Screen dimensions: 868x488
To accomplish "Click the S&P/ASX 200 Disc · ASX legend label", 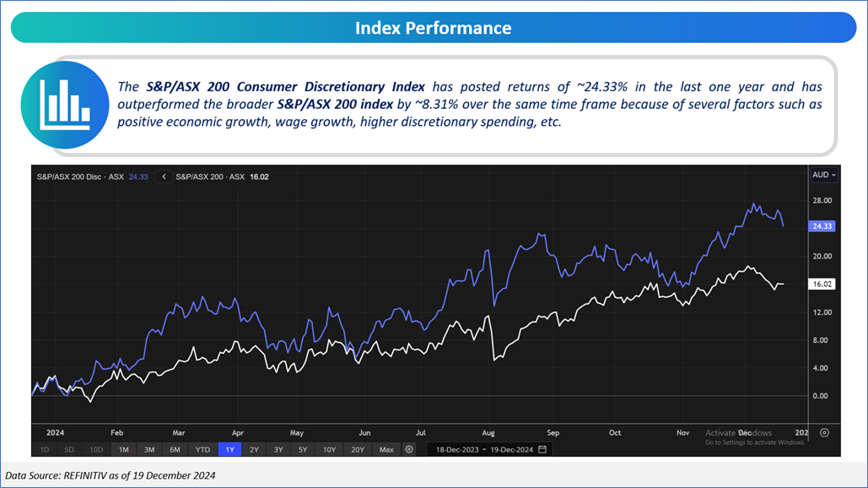I will coord(80,176).
